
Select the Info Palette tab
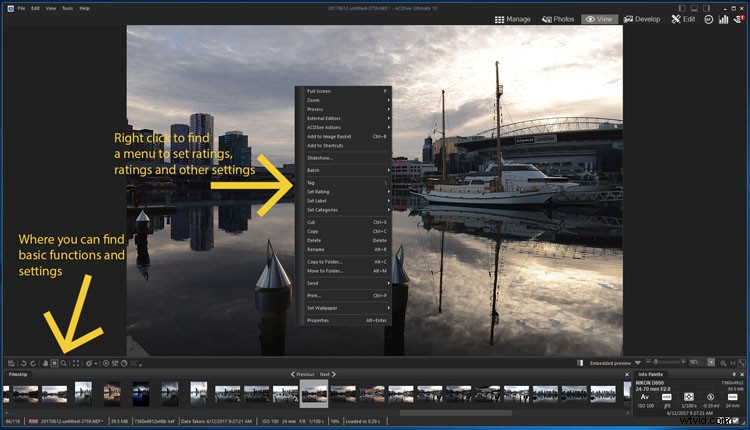click(x=651, y=374)
